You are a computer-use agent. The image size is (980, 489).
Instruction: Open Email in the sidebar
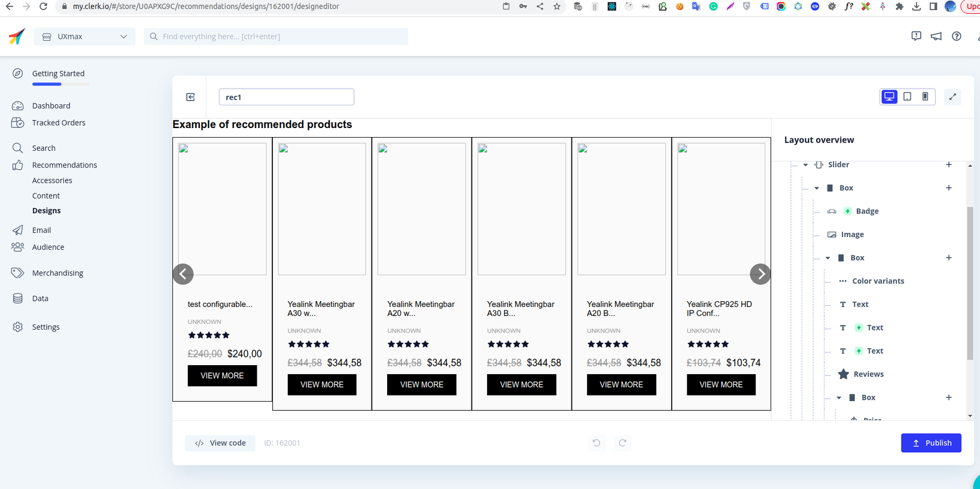[41, 230]
